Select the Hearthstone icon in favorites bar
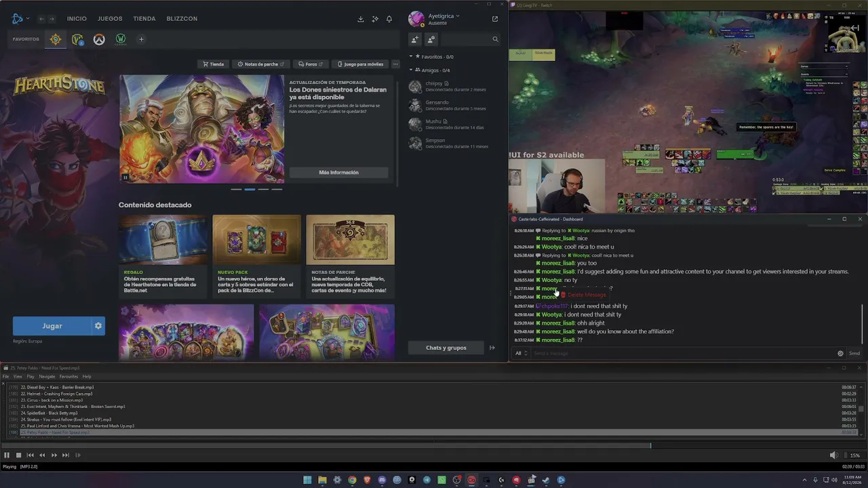The width and height of the screenshot is (868, 488). (56, 39)
